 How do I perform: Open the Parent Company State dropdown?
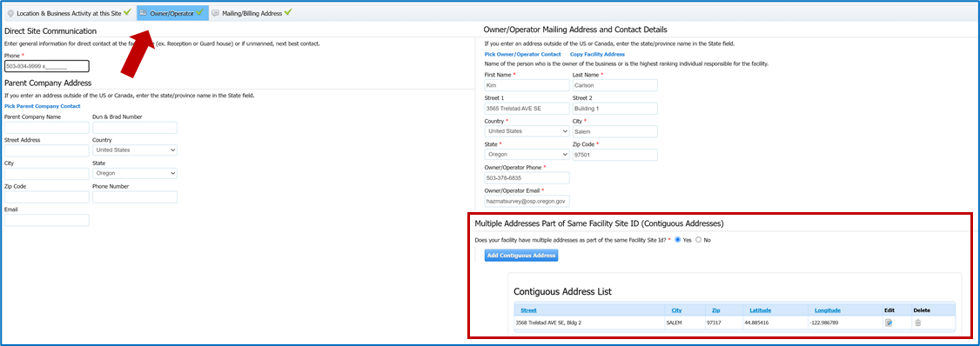click(x=134, y=174)
